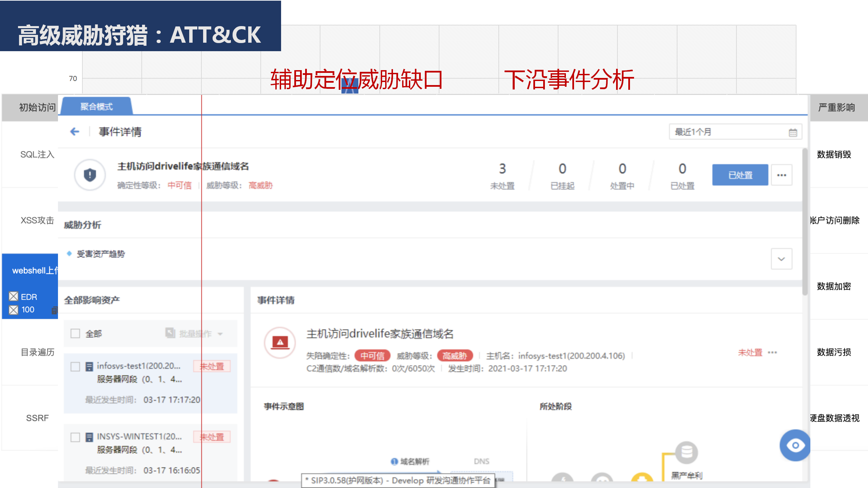Select XSS攻击 technique
Screen dimensions: 868x488
(x=37, y=220)
